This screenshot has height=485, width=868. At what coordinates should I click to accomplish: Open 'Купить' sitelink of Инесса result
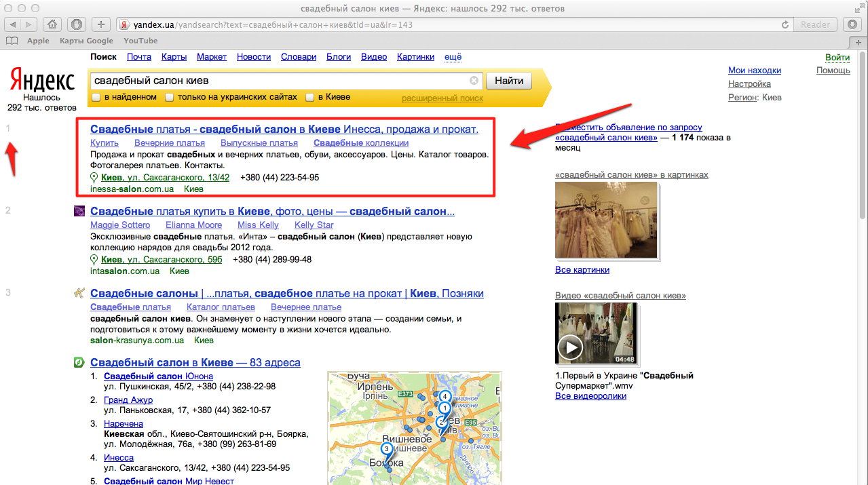[x=105, y=143]
